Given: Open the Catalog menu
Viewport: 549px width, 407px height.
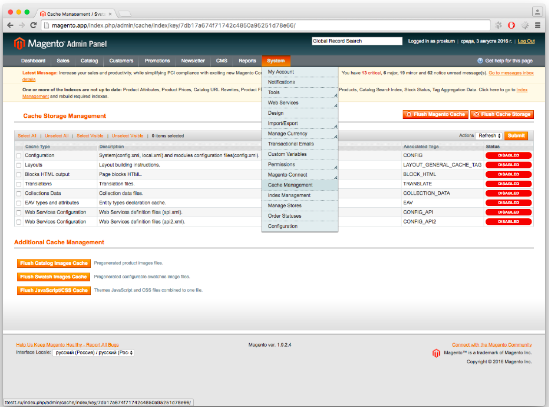Looking at the screenshot, I should (x=89, y=61).
